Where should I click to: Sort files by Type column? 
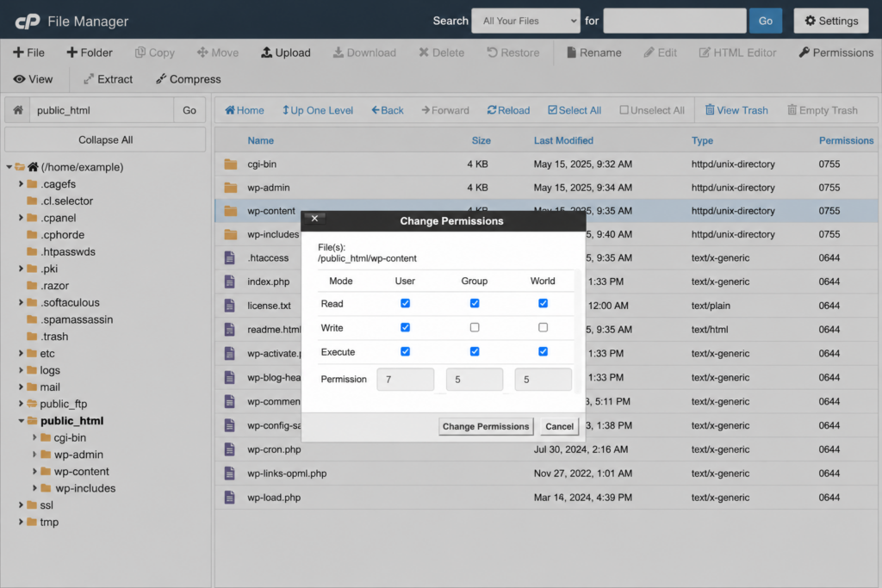point(702,140)
